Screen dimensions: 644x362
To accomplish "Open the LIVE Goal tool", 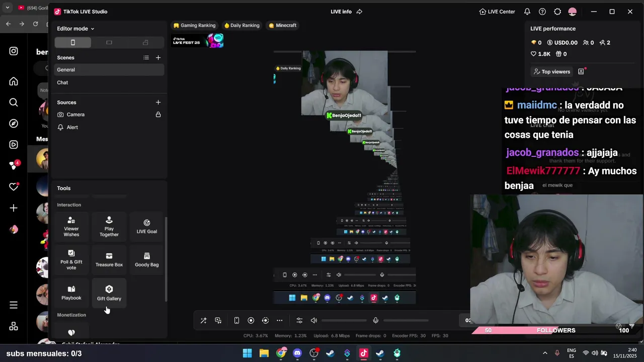I will [x=147, y=226].
